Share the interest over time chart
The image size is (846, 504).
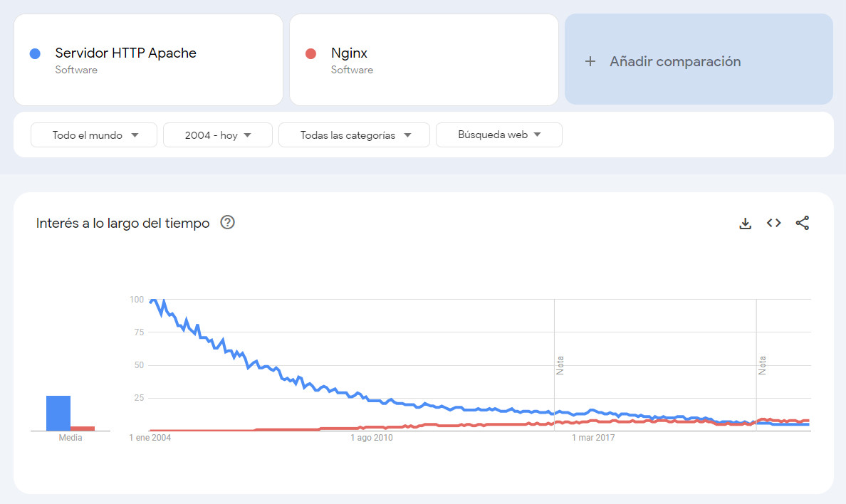click(803, 224)
